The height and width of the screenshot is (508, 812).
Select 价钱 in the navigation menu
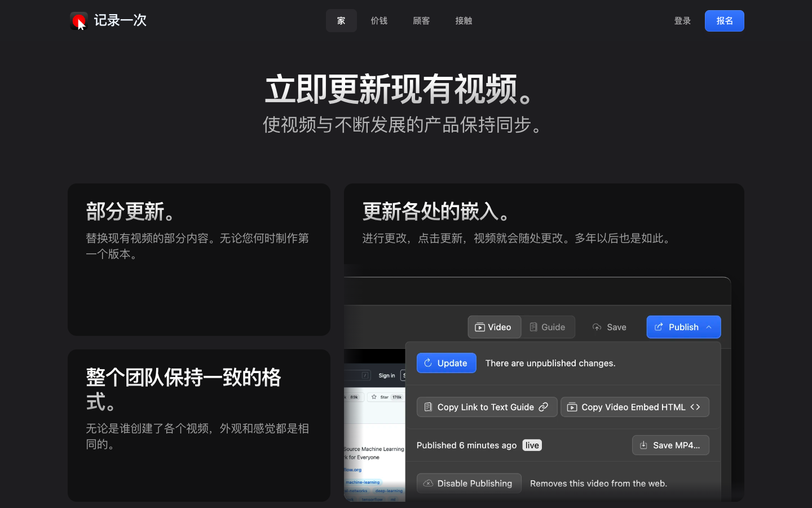[x=379, y=20]
